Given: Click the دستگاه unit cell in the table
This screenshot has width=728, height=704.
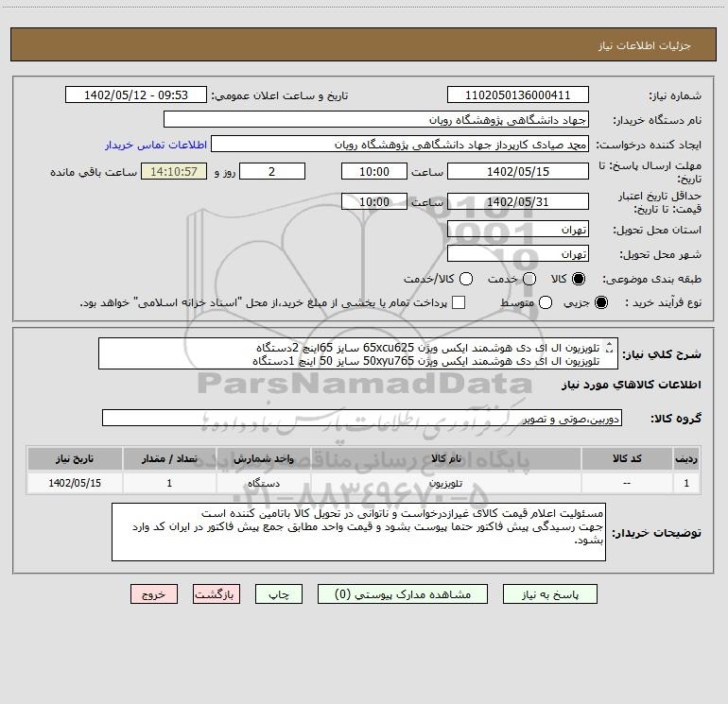Looking at the screenshot, I should pyautogui.click(x=263, y=483).
